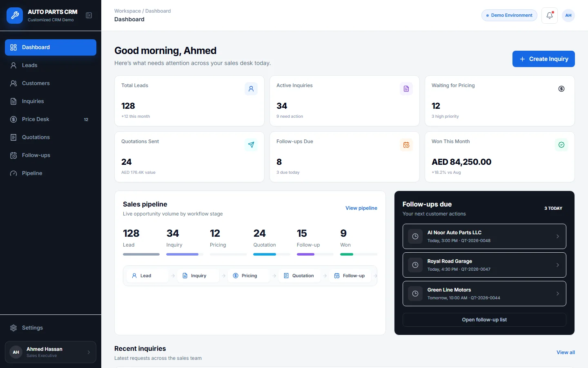Click the Active Inquiries document icon
The image size is (588, 368).
(x=406, y=89)
